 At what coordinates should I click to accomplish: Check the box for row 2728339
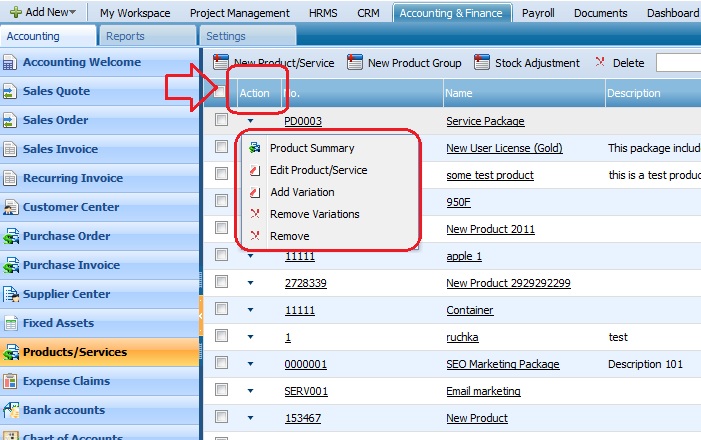[x=221, y=283]
